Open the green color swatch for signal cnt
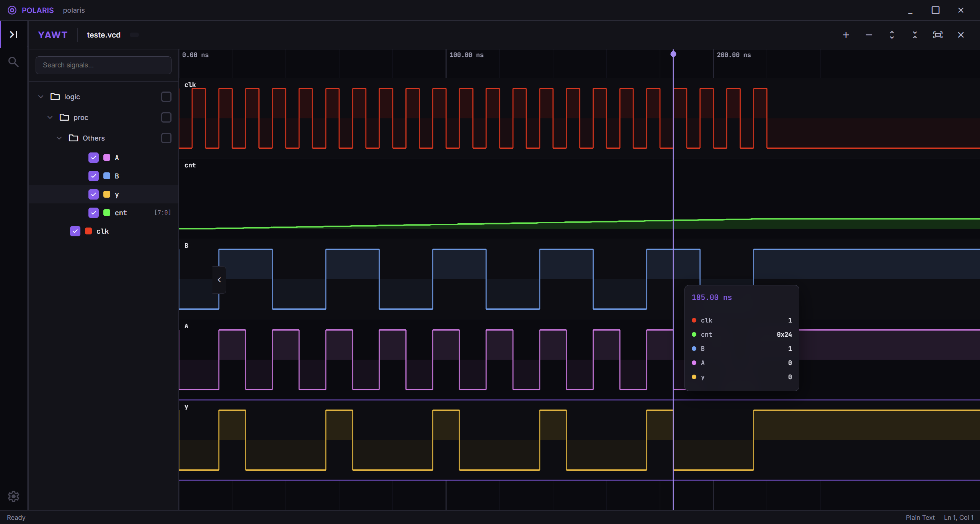This screenshot has height=524, width=980. point(107,213)
